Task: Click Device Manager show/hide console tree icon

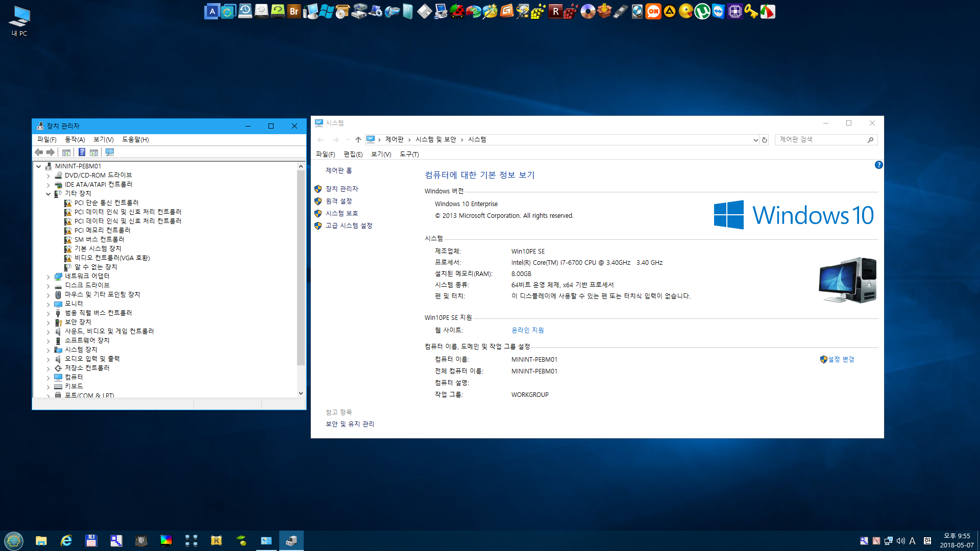Action: (66, 152)
